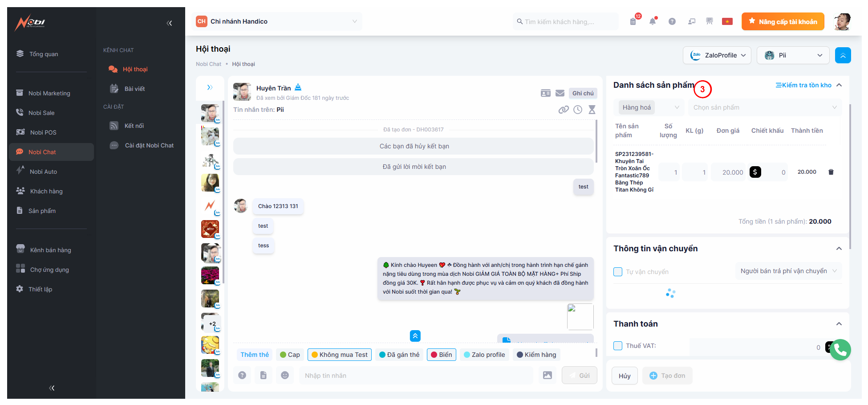Click the envelope icon in chat header

tap(560, 93)
